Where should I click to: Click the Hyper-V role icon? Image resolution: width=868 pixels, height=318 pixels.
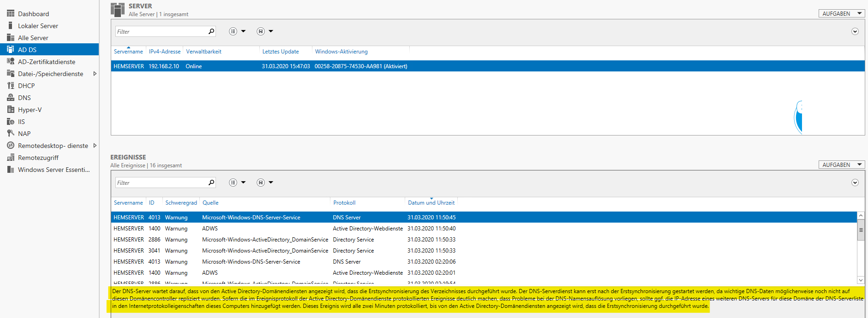tap(11, 110)
